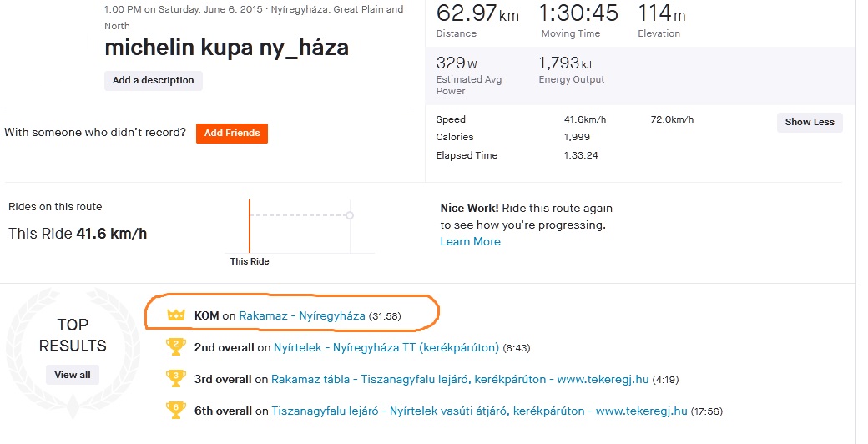Click the gold KOM crown icon

click(x=175, y=315)
